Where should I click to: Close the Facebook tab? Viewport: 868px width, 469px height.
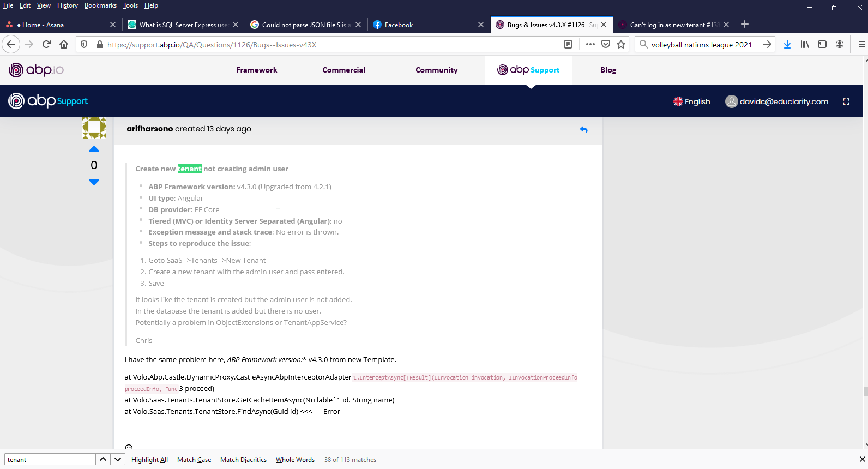[481, 25]
